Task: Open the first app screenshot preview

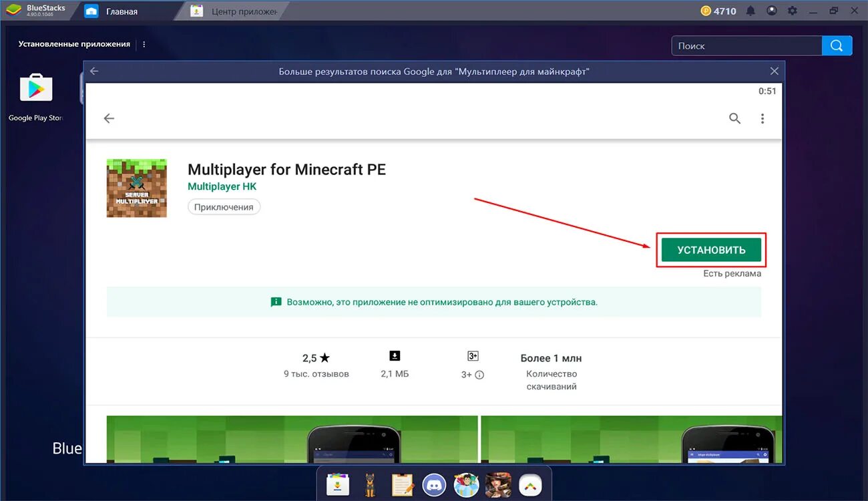Action: 292,439
